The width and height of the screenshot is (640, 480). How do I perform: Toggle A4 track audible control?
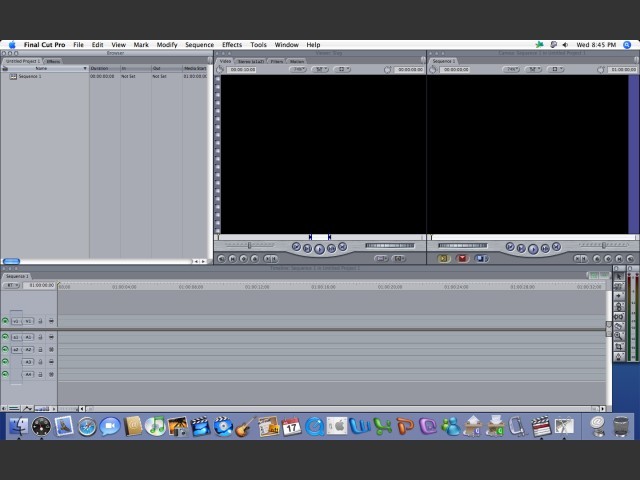5,374
